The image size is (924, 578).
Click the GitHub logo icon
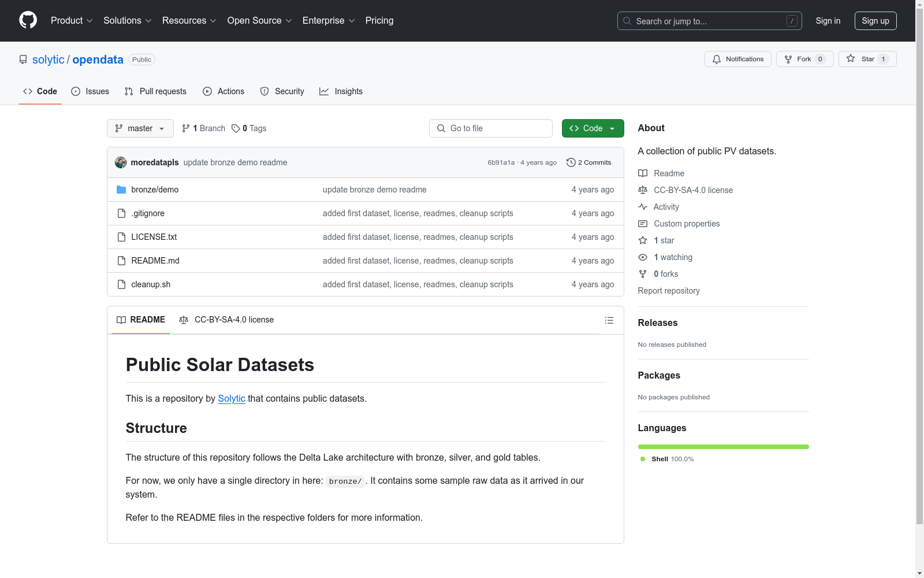click(x=28, y=20)
